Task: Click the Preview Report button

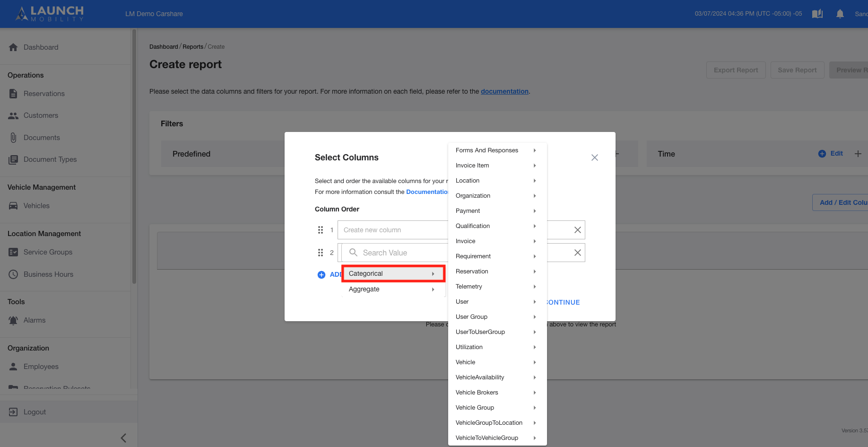Action: tap(849, 70)
